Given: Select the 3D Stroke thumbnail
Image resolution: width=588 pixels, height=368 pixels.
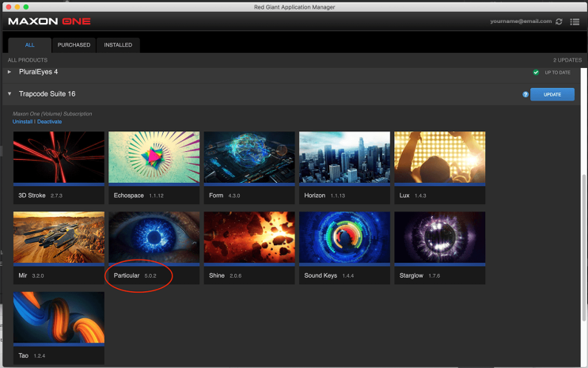Looking at the screenshot, I should (59, 157).
